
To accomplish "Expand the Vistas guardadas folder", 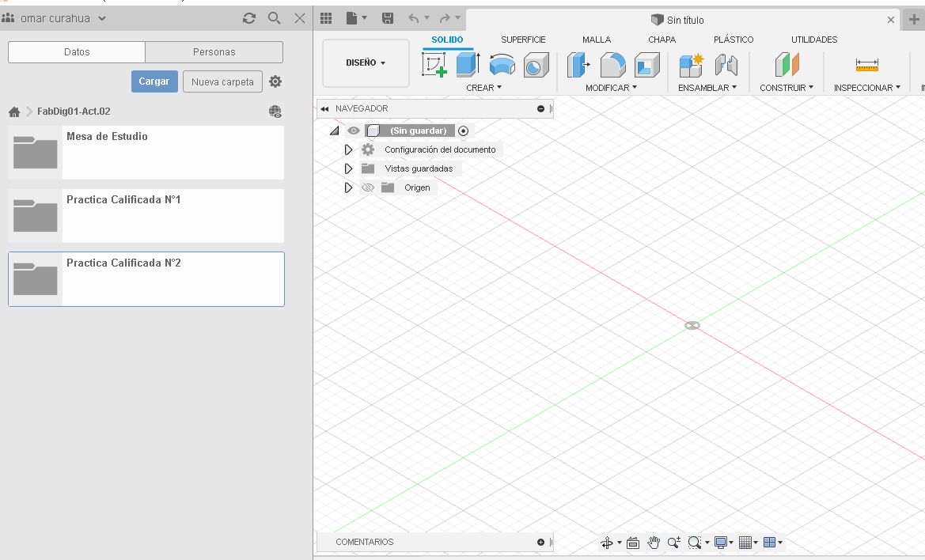I will pyautogui.click(x=349, y=168).
